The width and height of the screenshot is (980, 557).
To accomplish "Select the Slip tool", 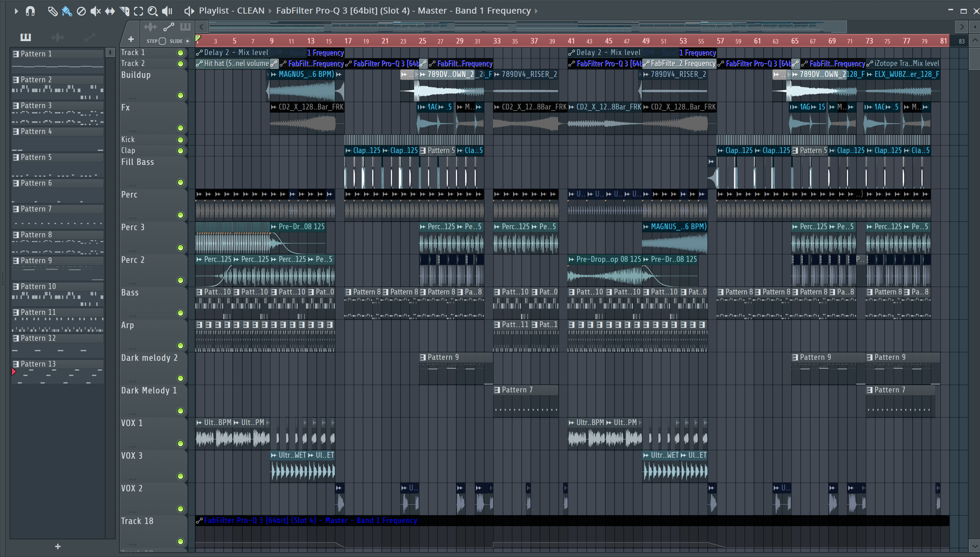I will click(110, 11).
